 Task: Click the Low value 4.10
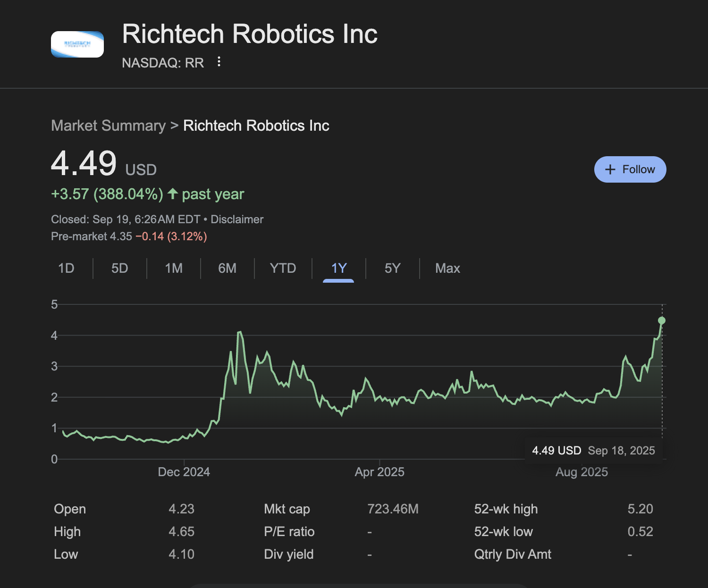pyautogui.click(x=182, y=554)
